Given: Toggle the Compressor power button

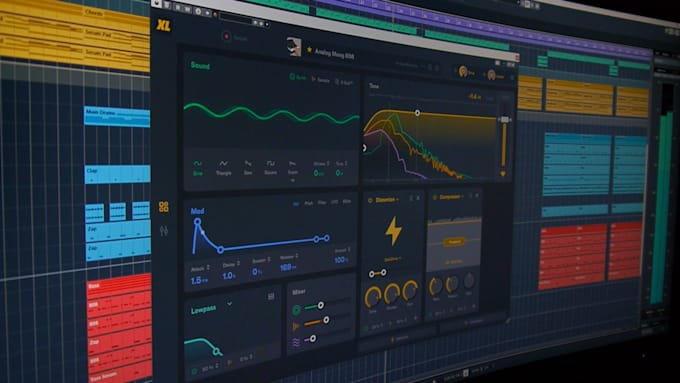Looking at the screenshot, I should tap(435, 197).
